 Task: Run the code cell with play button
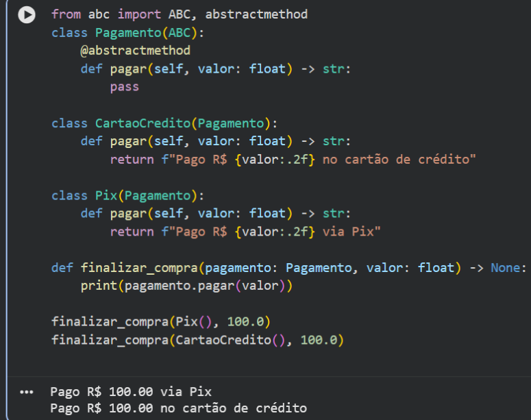(26, 14)
